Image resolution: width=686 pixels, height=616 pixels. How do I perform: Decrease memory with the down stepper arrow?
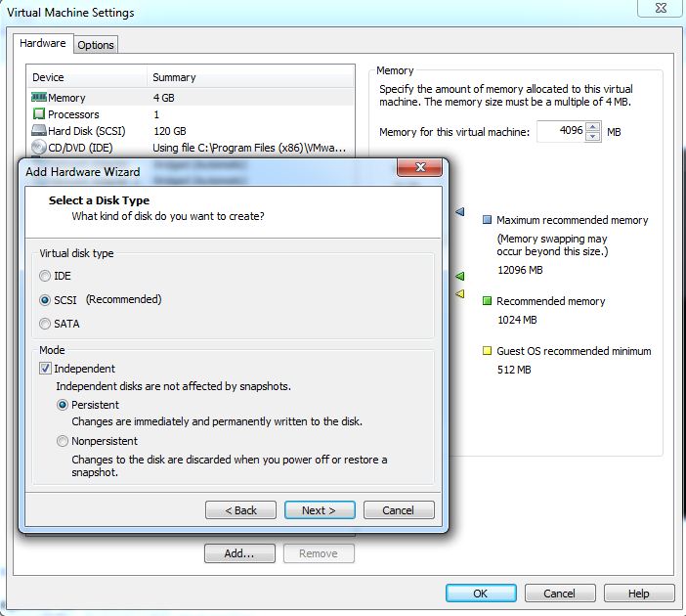[x=593, y=137]
